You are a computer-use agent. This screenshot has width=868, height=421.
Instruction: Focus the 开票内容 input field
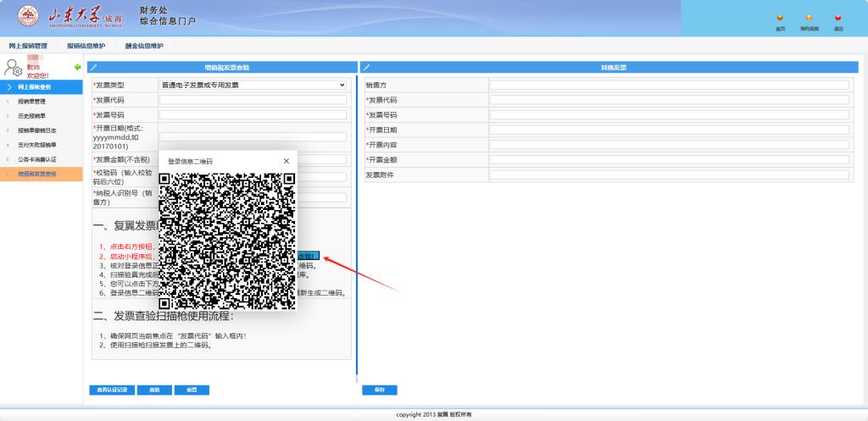click(669, 144)
